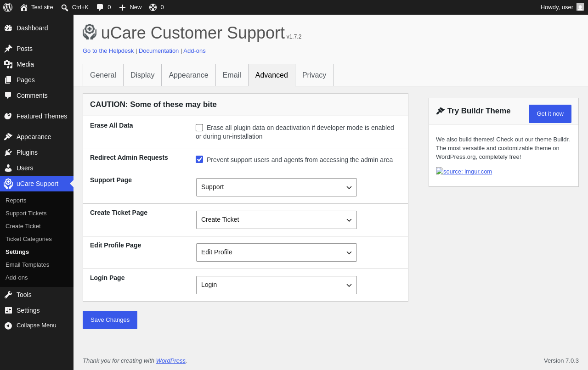Open the Login Page dropdown
The width and height of the screenshot is (588, 370).
(277, 285)
